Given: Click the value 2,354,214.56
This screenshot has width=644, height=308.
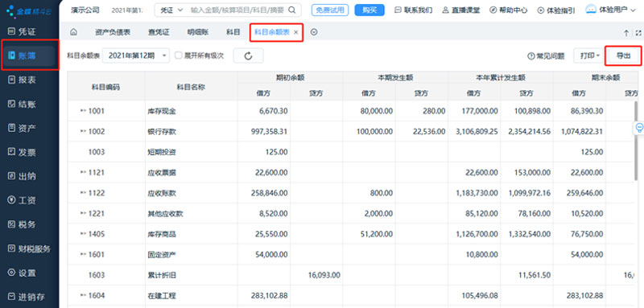Looking at the screenshot, I should pos(529,131).
